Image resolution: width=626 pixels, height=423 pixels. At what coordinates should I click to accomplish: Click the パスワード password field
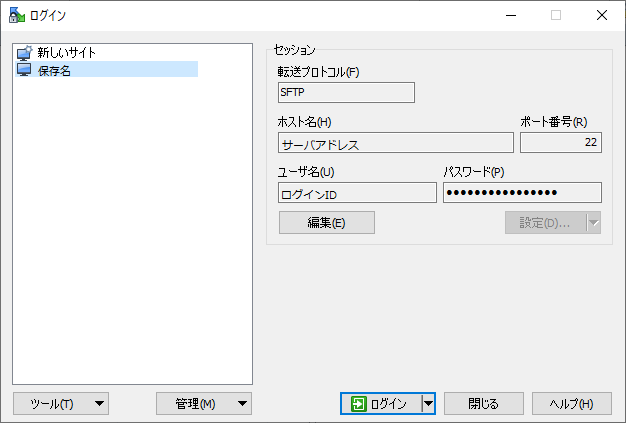pyautogui.click(x=522, y=192)
